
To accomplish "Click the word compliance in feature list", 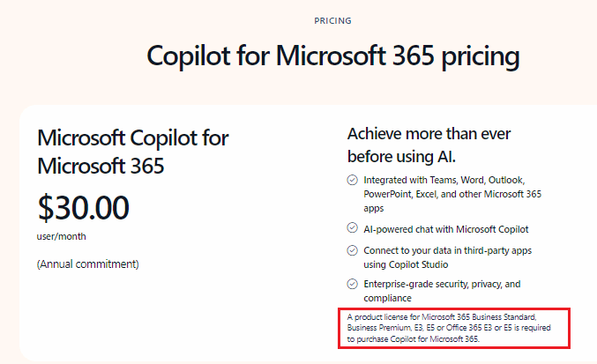I will point(387,298).
